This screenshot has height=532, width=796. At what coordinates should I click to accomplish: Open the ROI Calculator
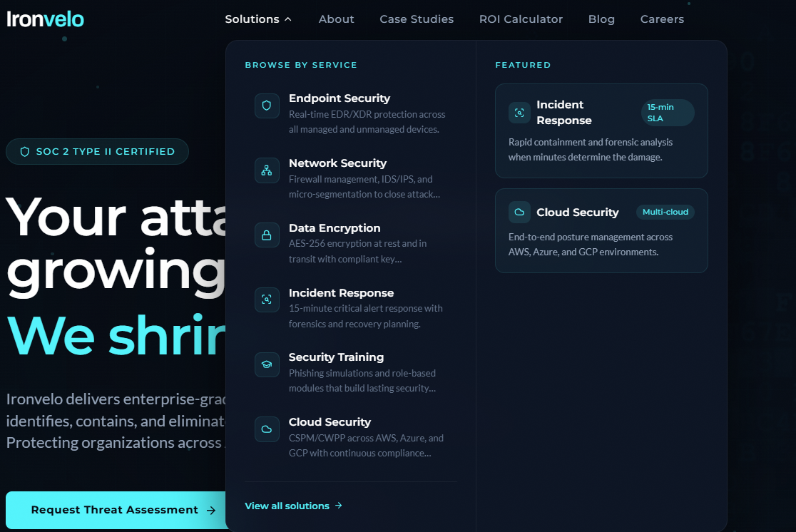pyautogui.click(x=521, y=19)
